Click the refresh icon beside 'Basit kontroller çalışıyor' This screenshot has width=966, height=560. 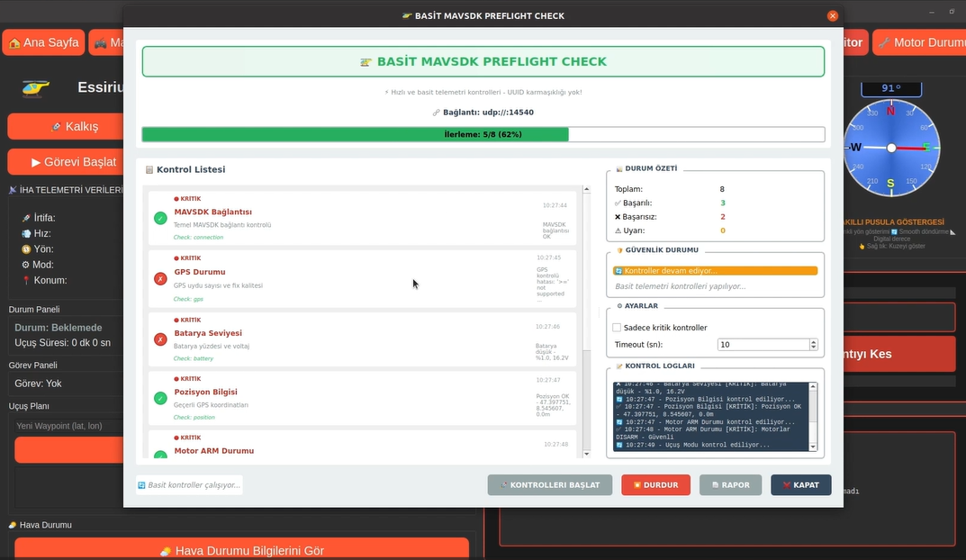pos(141,485)
